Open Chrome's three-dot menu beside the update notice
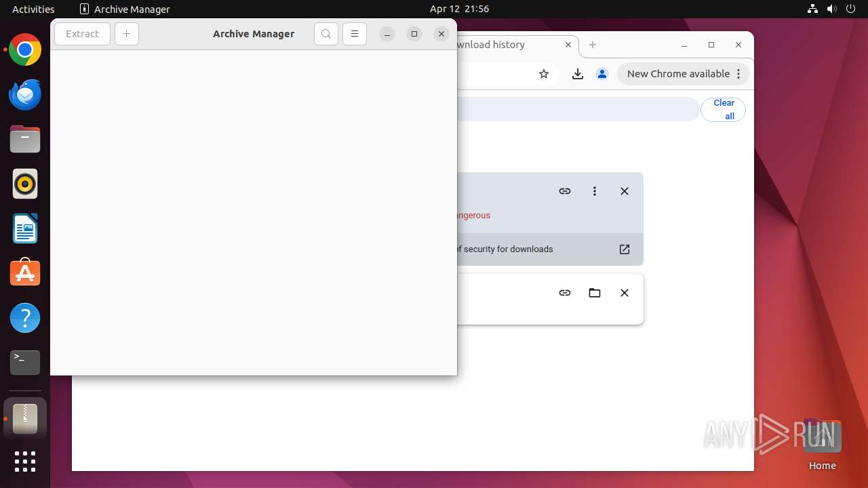The height and width of the screenshot is (488, 868). (x=740, y=74)
